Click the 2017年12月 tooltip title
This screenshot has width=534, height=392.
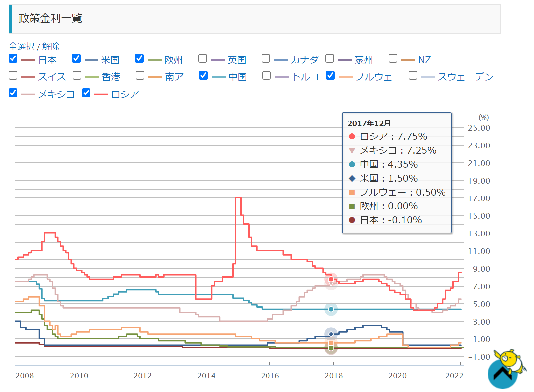tap(369, 123)
